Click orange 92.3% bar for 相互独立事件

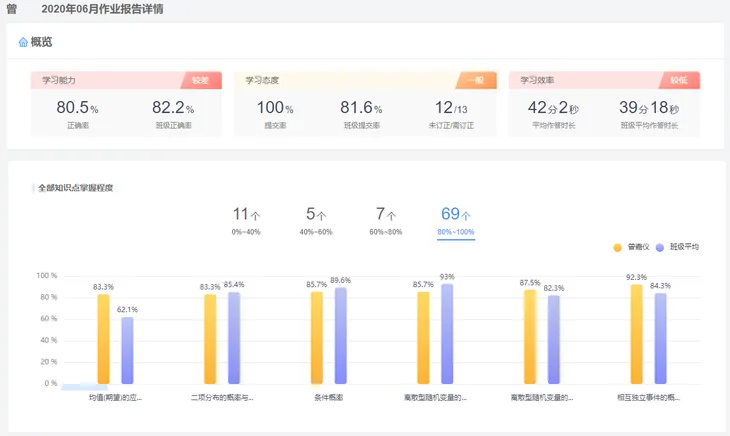click(636, 334)
